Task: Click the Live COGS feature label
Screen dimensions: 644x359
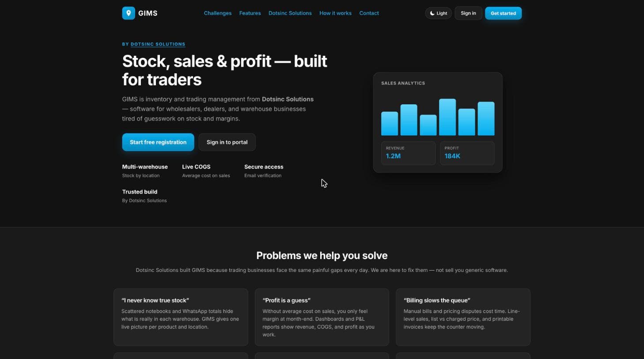Action: pyautogui.click(x=197, y=167)
